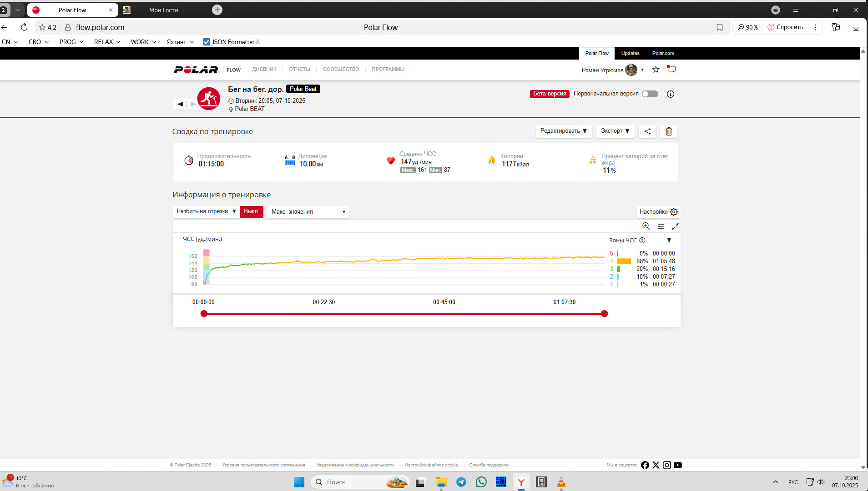The height and width of the screenshot is (491, 868).
Task: Toggle JSON Formatter bookmark checkbox
Action: pyautogui.click(x=207, y=42)
